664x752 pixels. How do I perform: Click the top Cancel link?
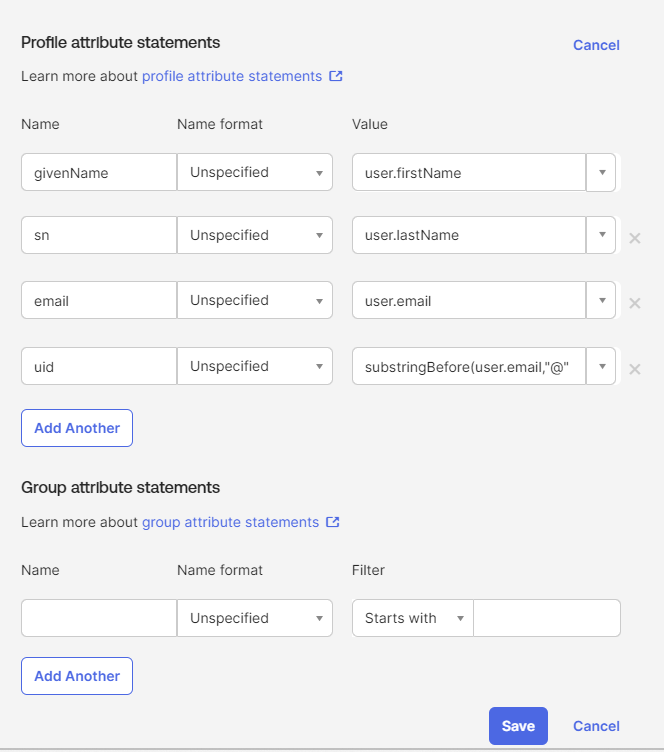point(596,45)
